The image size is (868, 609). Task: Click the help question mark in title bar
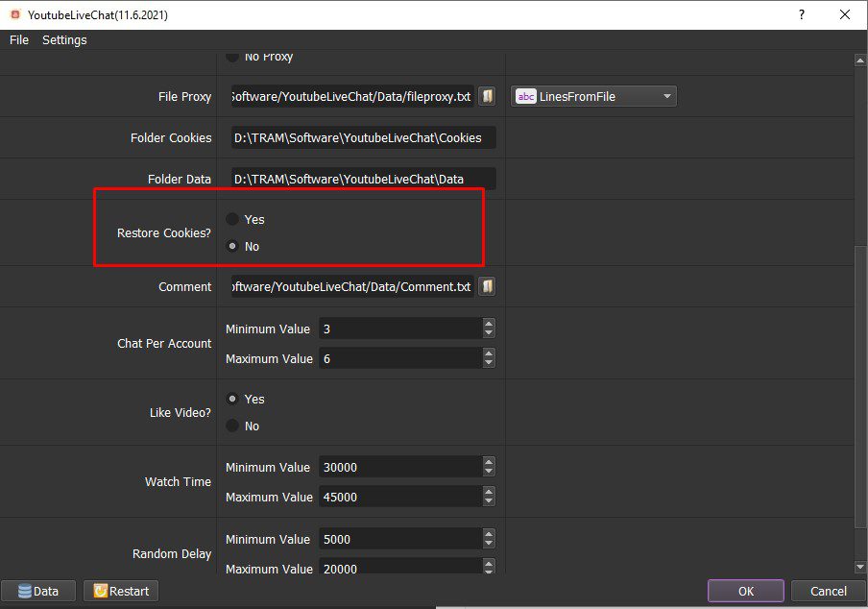801,14
